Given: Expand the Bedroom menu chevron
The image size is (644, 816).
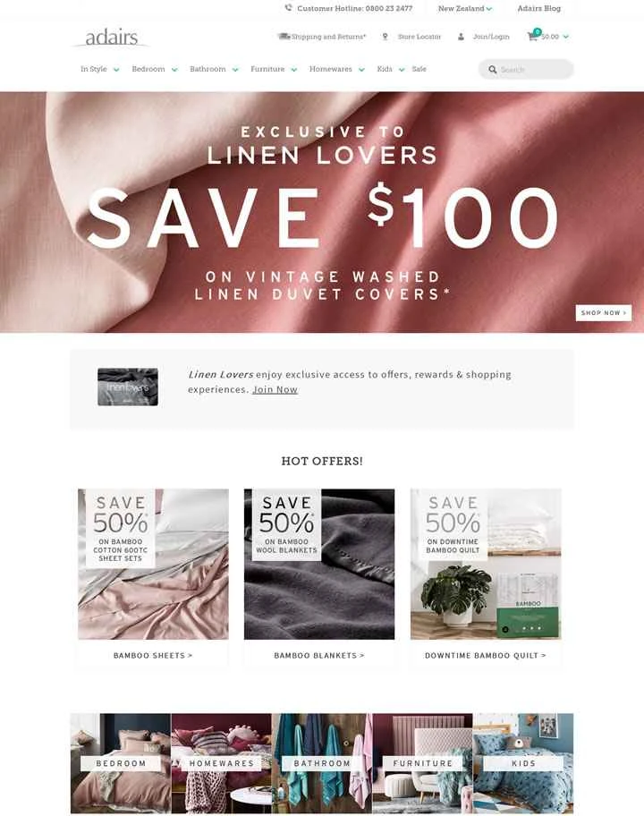Looking at the screenshot, I should [174, 69].
